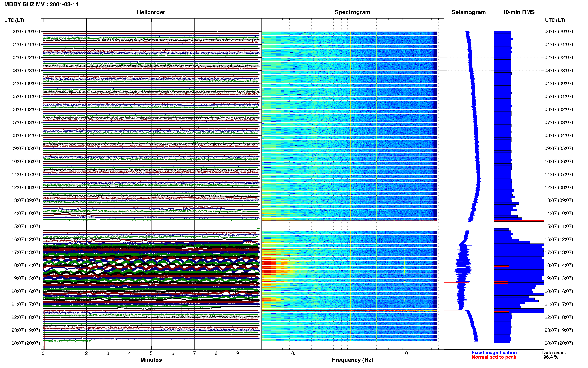Click the Helicorder panel heading
Image resolution: width=588 pixels, height=368 pixels.
pos(151,12)
